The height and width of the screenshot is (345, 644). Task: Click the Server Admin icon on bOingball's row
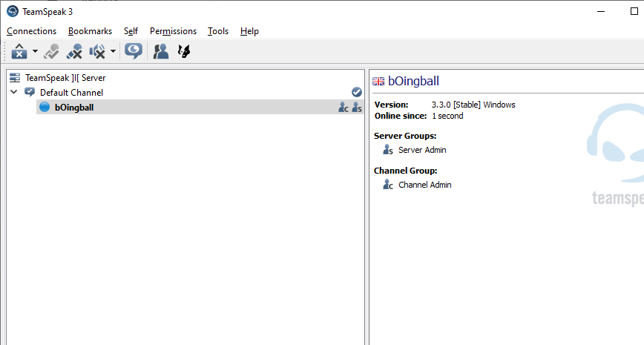click(x=357, y=107)
